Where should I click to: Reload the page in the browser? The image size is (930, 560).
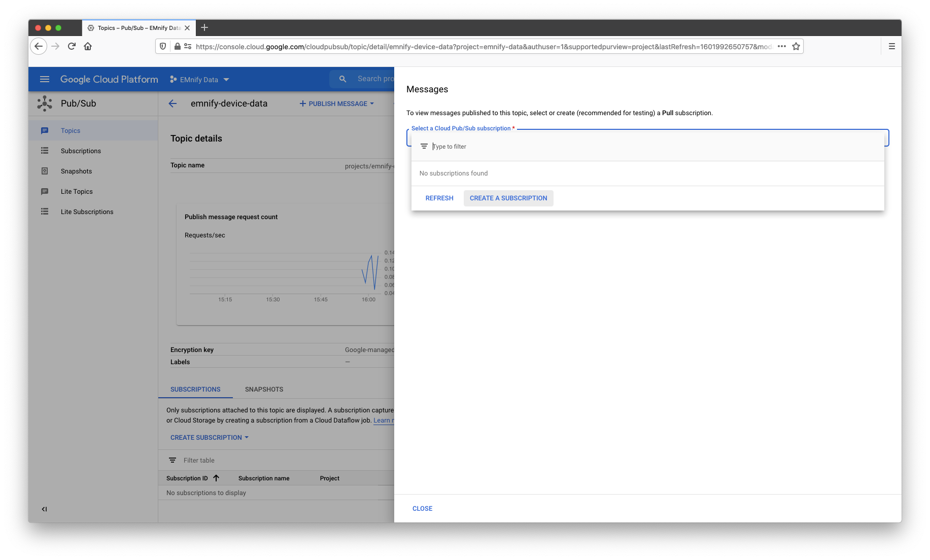pyautogui.click(x=72, y=46)
